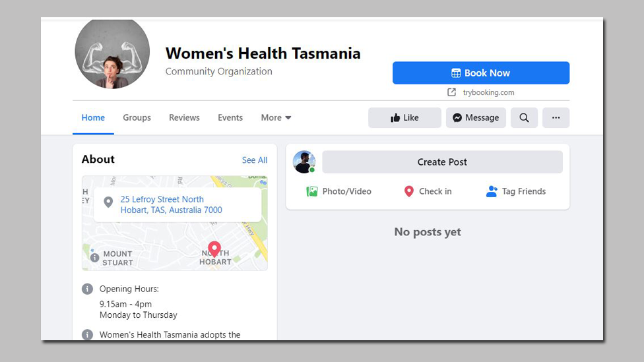
Task: Click the map info circle near Mount Stuart
Action: coord(95,258)
